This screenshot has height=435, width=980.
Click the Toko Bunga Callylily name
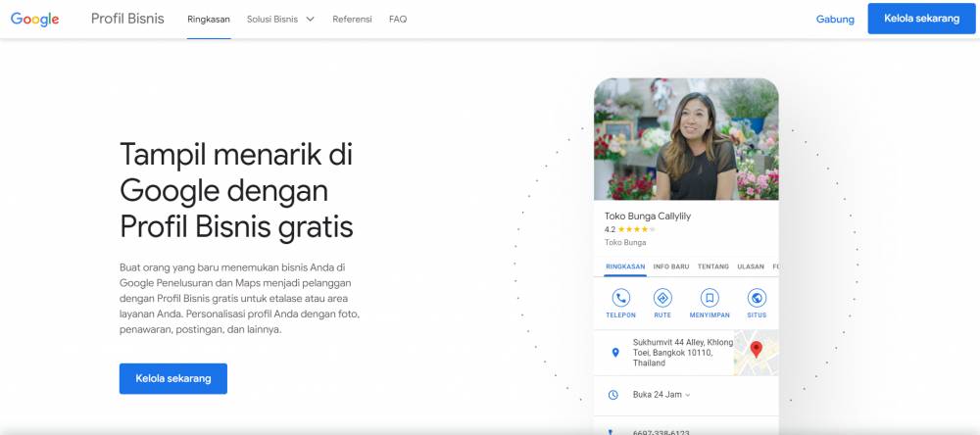648,217
